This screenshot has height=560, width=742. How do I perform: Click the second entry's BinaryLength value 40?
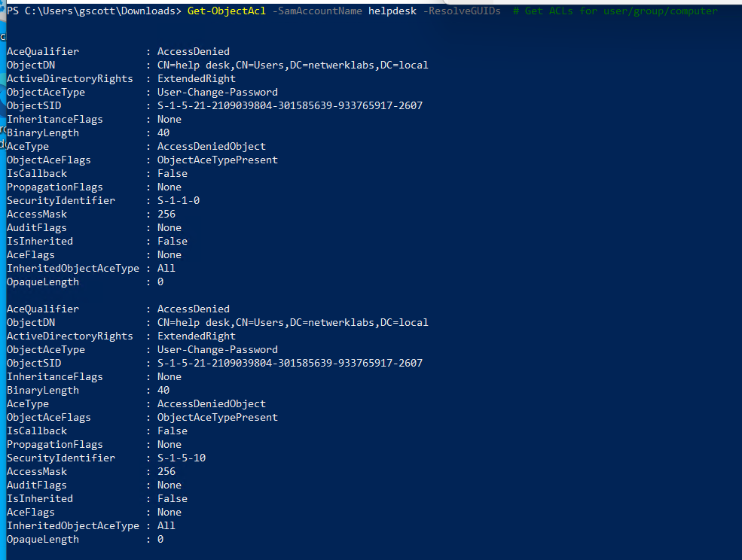pos(163,390)
